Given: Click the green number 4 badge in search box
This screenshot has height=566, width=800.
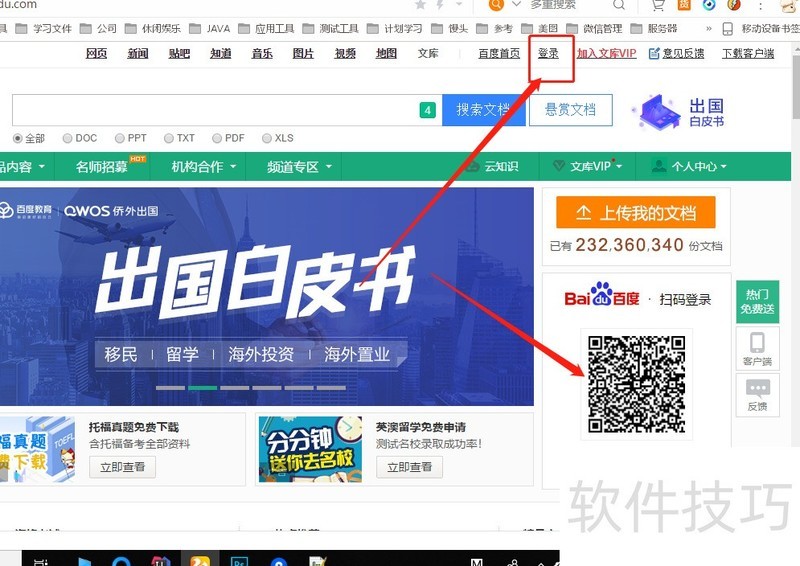Looking at the screenshot, I should click(x=428, y=110).
